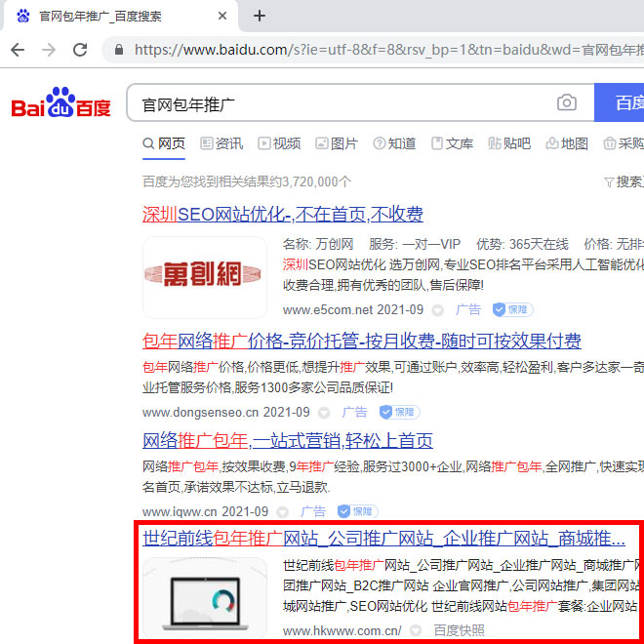Switch to the 视频 tab
Image resolution: width=644 pixels, height=644 pixels.
coord(279,143)
